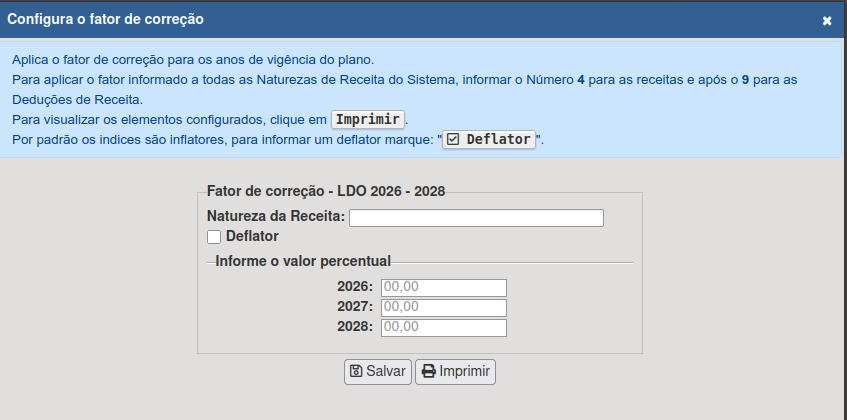Click the checkmark icon in the Deflator hint
The width and height of the screenshot is (847, 420).
pyautogui.click(x=453, y=139)
